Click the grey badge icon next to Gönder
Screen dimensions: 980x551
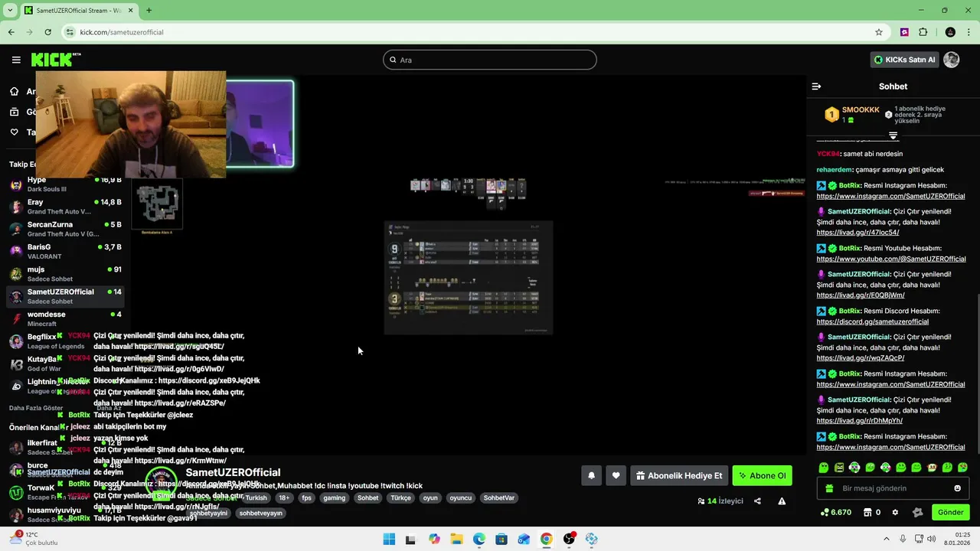[x=917, y=512]
